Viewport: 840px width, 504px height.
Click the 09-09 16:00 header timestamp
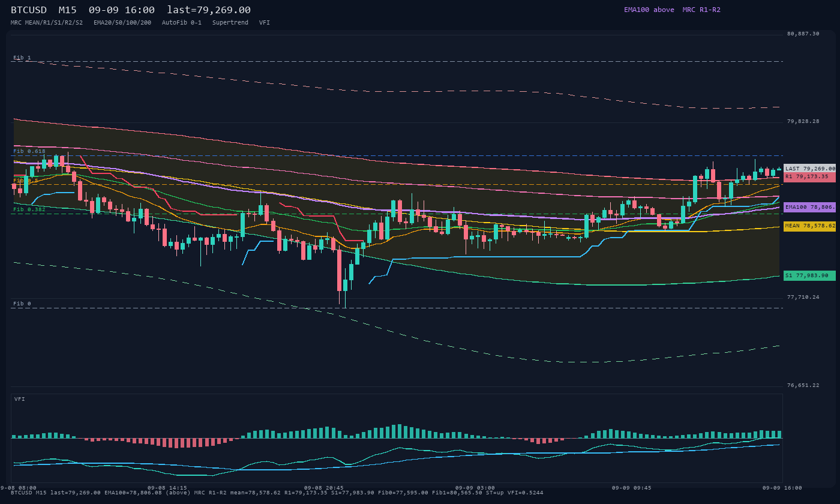(121, 10)
